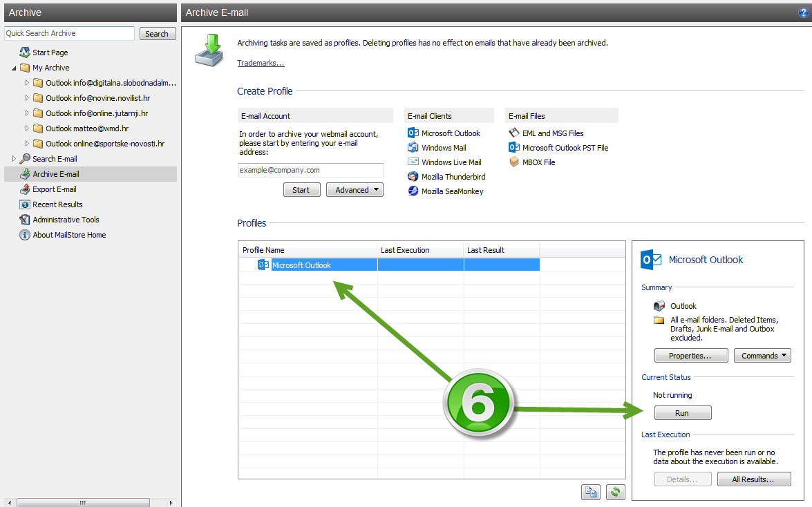Click the Last Execution column header

[420, 249]
